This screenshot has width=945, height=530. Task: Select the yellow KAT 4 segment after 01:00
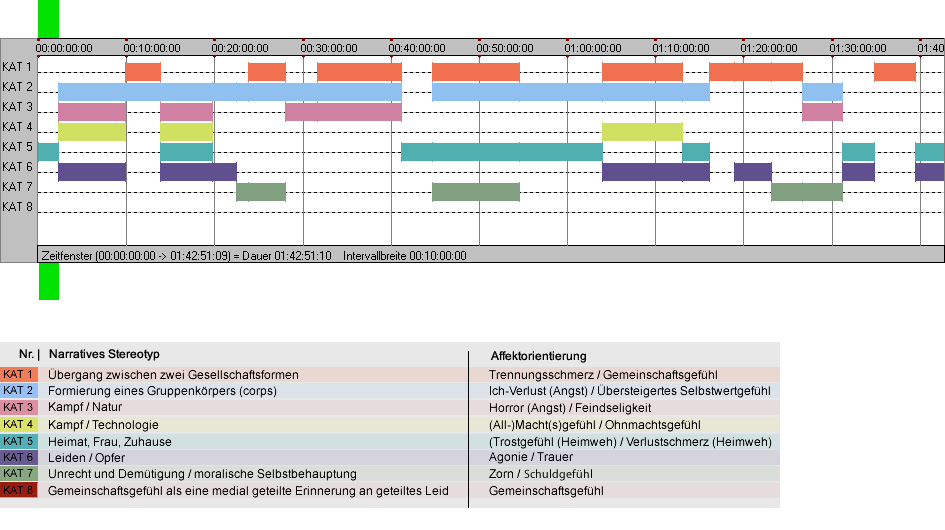[x=642, y=131]
